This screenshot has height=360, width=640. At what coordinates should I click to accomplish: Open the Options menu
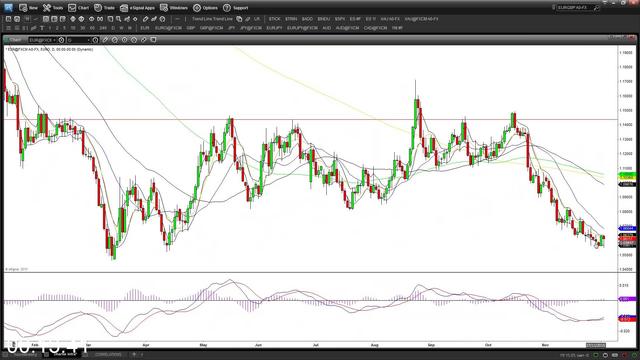tap(205, 8)
